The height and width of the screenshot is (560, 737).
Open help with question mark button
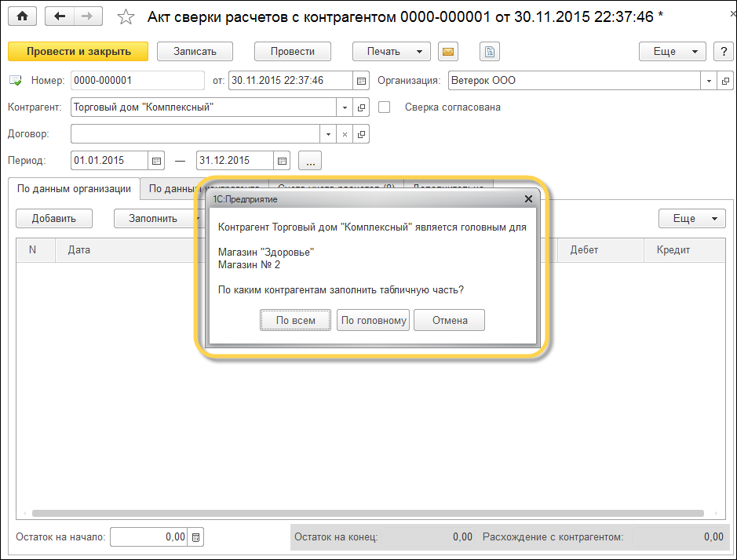[x=724, y=52]
